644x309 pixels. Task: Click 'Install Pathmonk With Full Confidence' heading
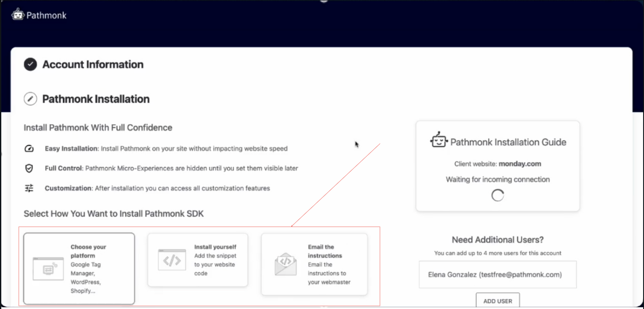click(x=98, y=128)
